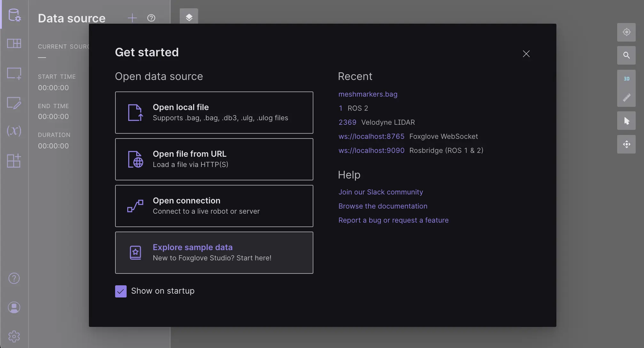Click the Data source help question mark
The image size is (644, 348).
coord(151,18)
